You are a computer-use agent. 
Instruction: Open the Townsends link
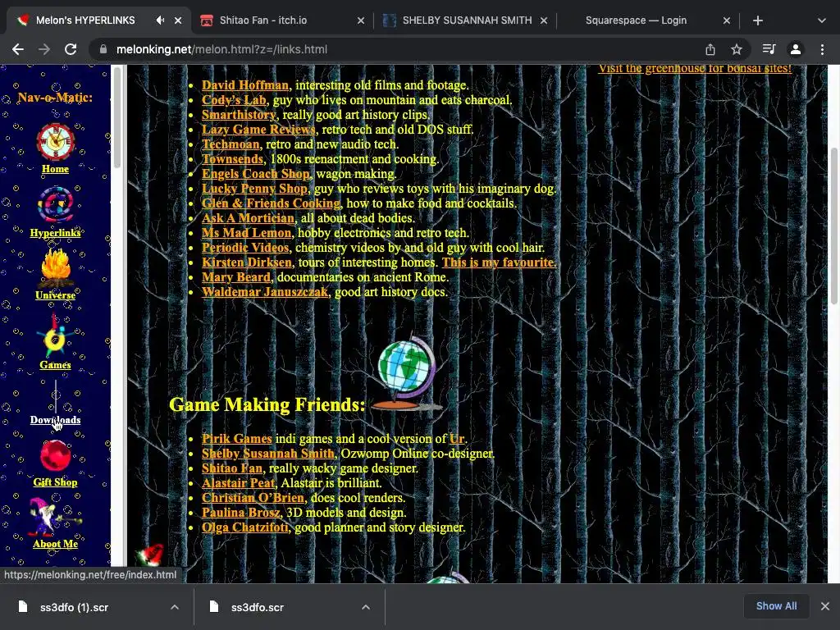(232, 159)
